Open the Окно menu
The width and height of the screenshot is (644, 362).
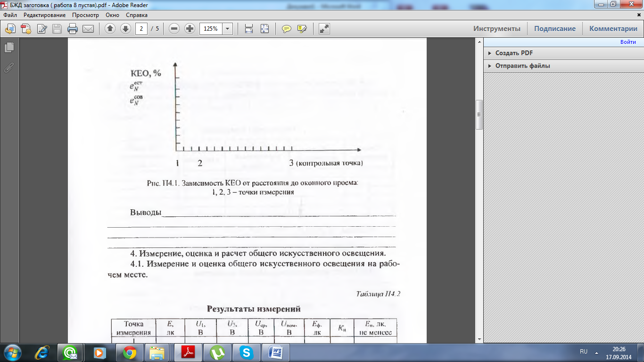pos(112,15)
